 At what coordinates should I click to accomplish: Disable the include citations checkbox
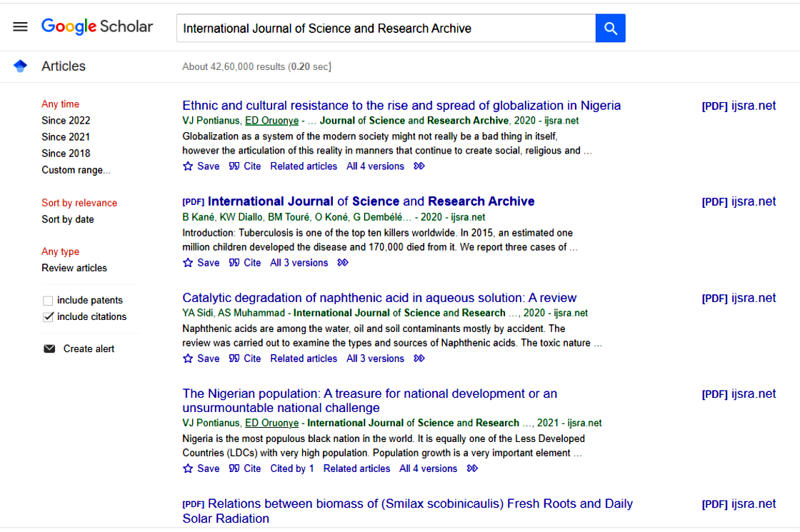[47, 316]
